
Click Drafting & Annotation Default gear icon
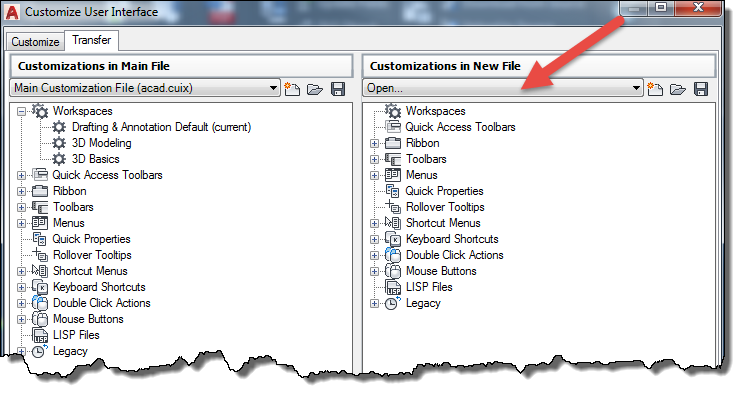59,127
